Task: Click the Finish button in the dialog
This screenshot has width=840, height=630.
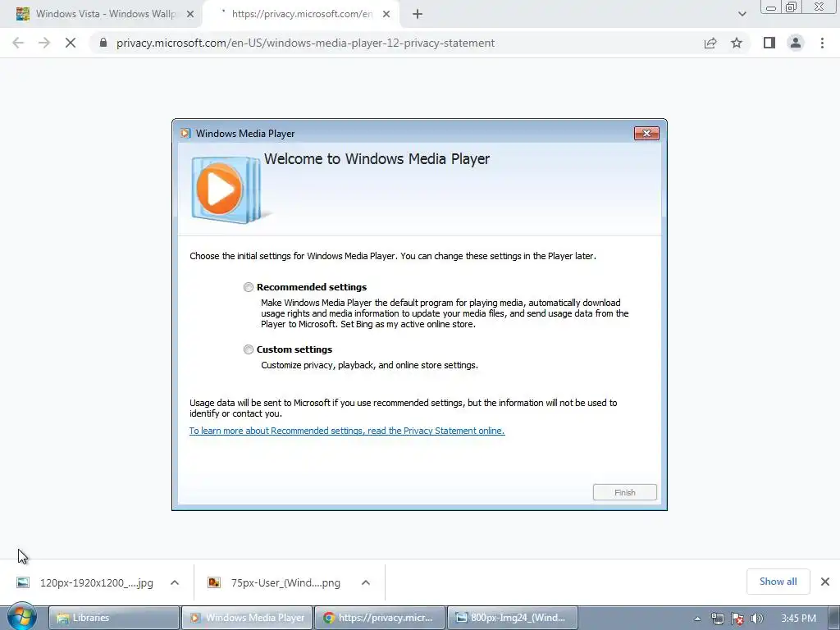Action: click(x=624, y=492)
